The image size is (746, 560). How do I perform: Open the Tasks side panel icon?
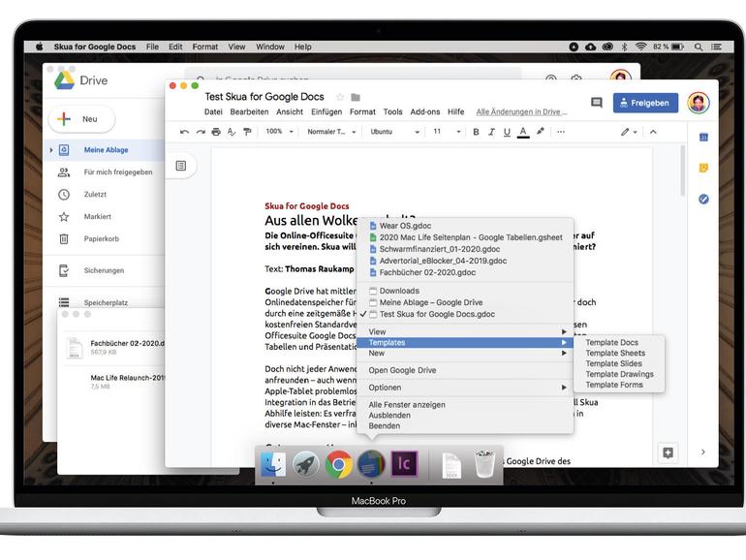click(x=703, y=199)
